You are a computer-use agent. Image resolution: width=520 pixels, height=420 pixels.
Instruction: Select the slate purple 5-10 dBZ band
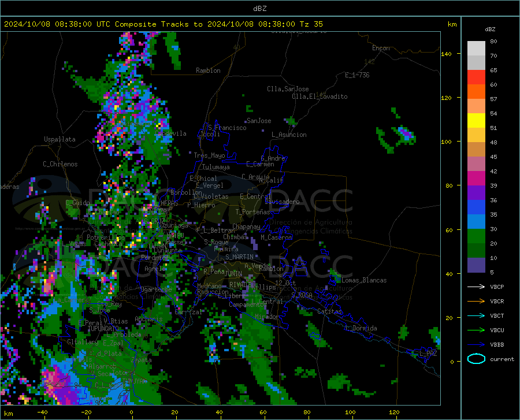pos(476,265)
